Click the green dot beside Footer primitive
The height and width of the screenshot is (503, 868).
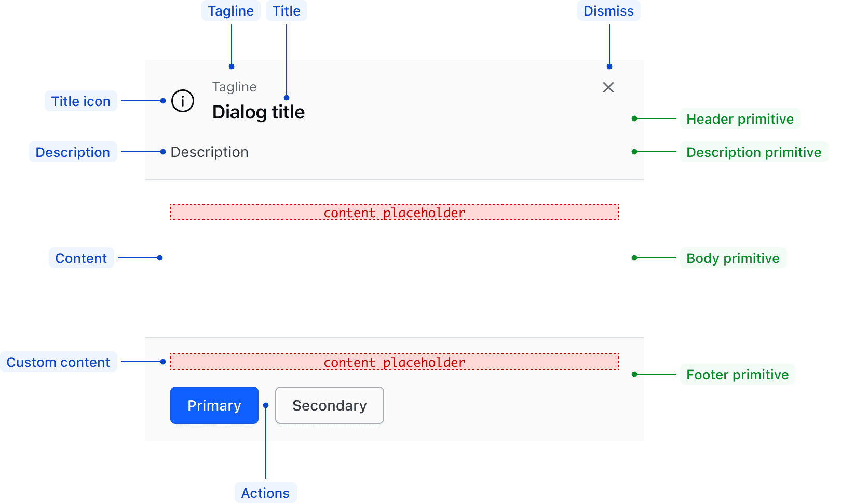point(634,374)
